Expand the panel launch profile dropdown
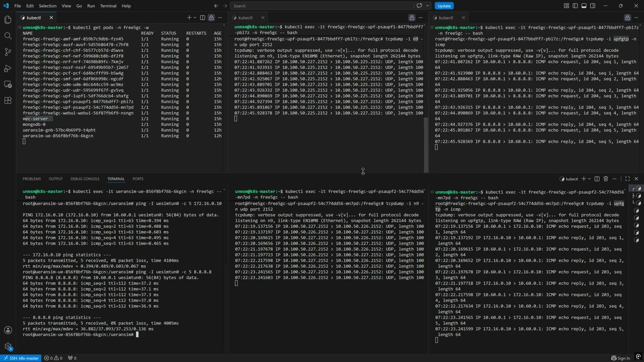Viewport: 644px width, 362px height. point(590,178)
